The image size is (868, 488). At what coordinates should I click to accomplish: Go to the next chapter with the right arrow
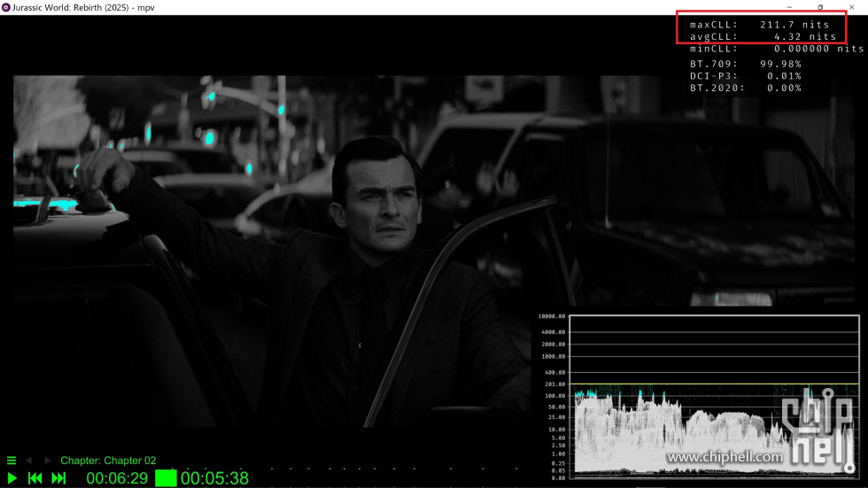47,461
